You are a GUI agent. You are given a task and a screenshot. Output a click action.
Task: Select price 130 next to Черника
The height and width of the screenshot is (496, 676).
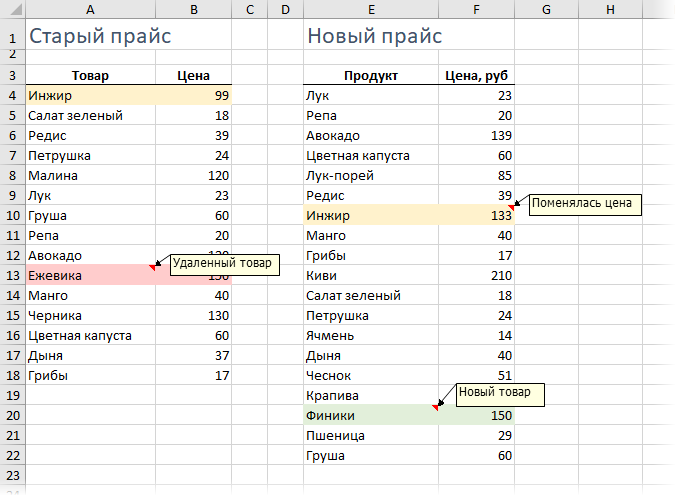(x=194, y=315)
